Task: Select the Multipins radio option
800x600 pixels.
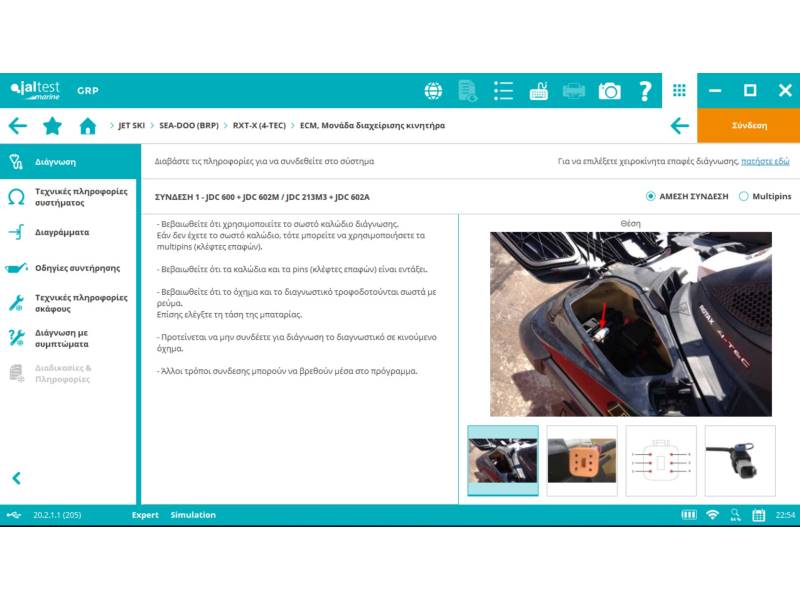Action: (743, 196)
